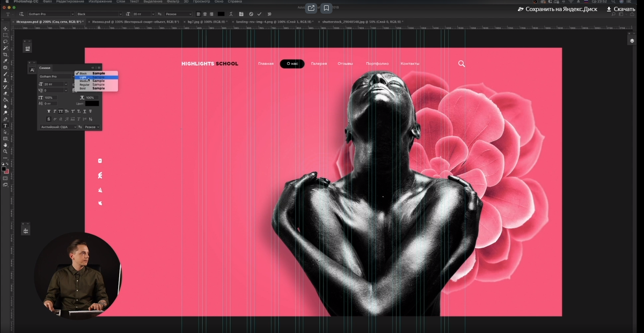644x333 pixels.
Task: Select the Clone Stamp tool
Action: coord(5,80)
